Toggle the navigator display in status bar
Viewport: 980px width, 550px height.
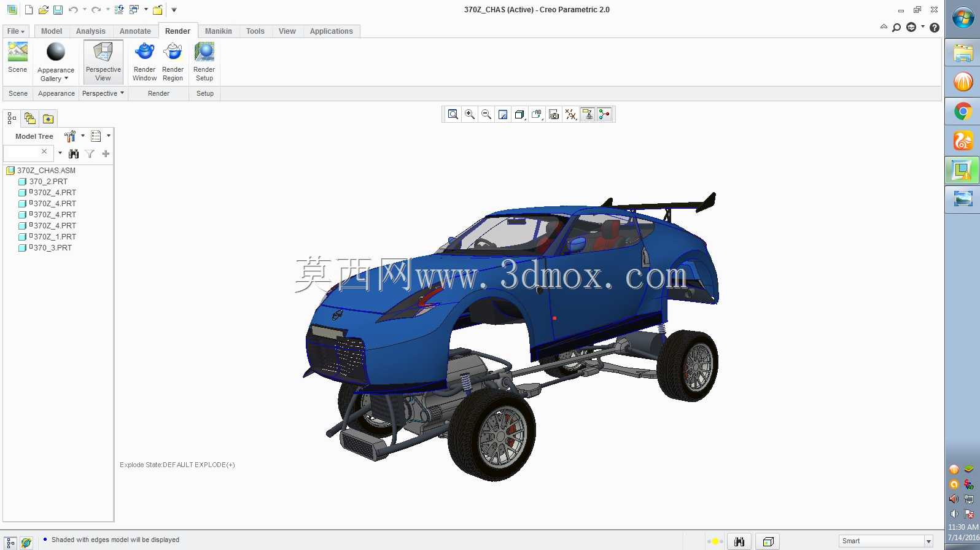10,542
